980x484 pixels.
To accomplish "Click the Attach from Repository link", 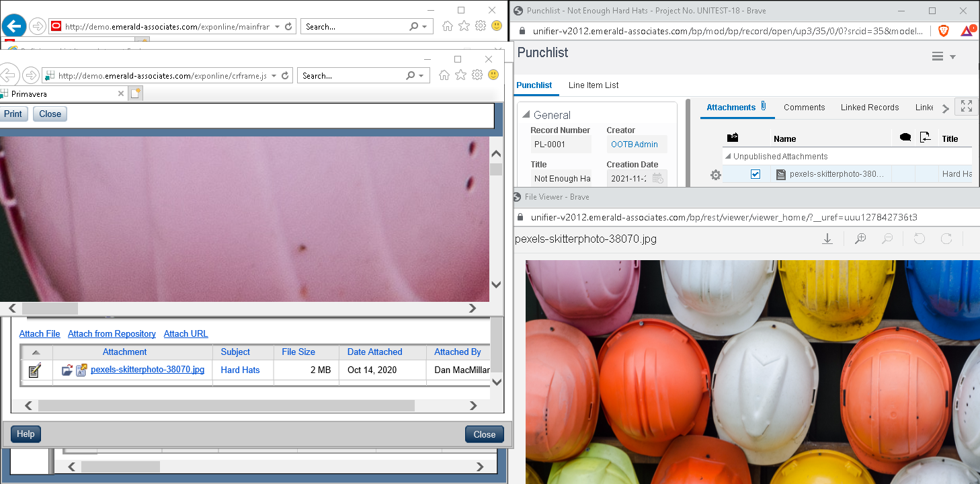I will coord(112,334).
